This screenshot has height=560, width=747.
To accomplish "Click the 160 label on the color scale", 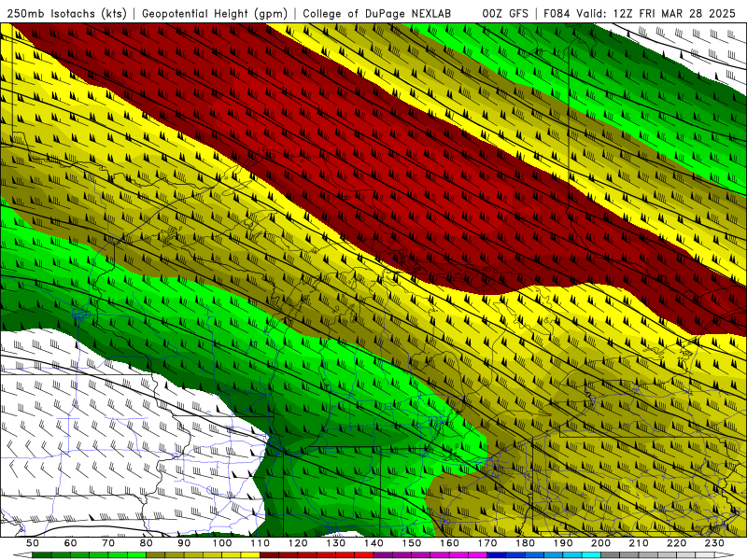I will (449, 543).
